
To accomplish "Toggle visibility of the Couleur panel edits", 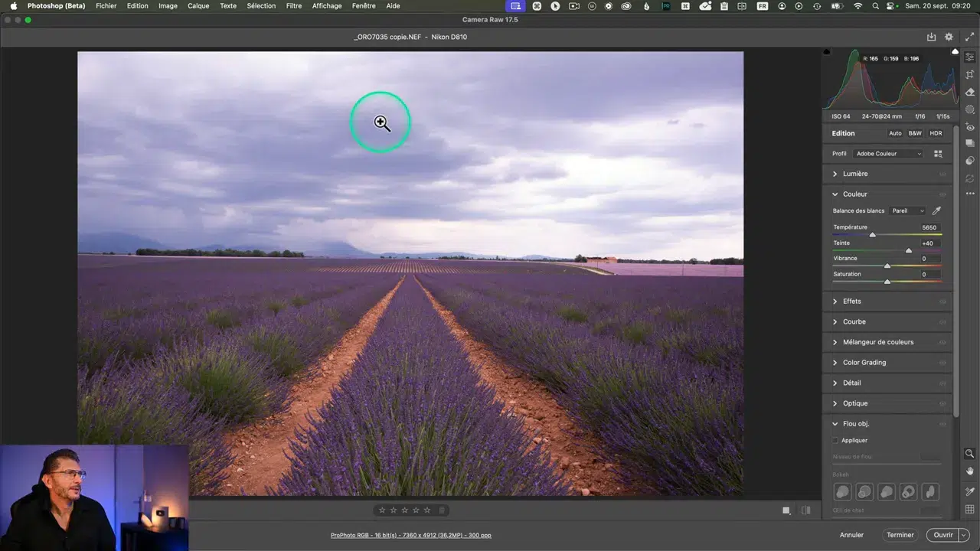I will pyautogui.click(x=942, y=194).
